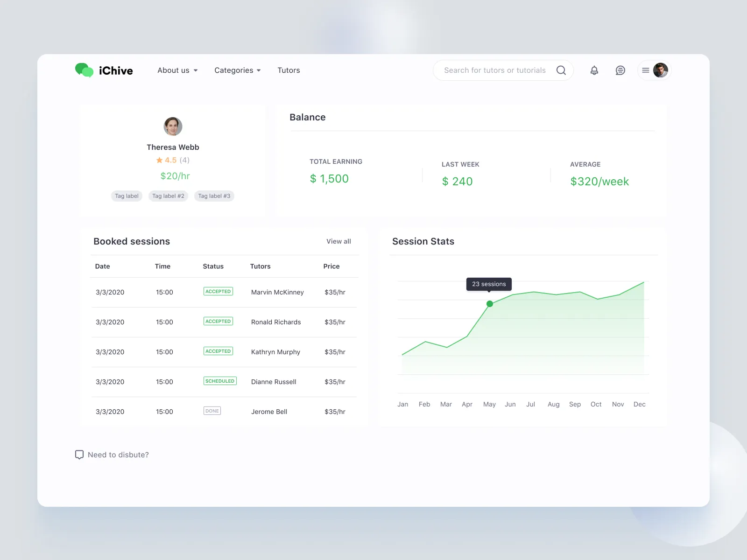Focus the tutors or tutorials search field
Image resolution: width=747 pixels, height=560 pixels.
tap(503, 70)
